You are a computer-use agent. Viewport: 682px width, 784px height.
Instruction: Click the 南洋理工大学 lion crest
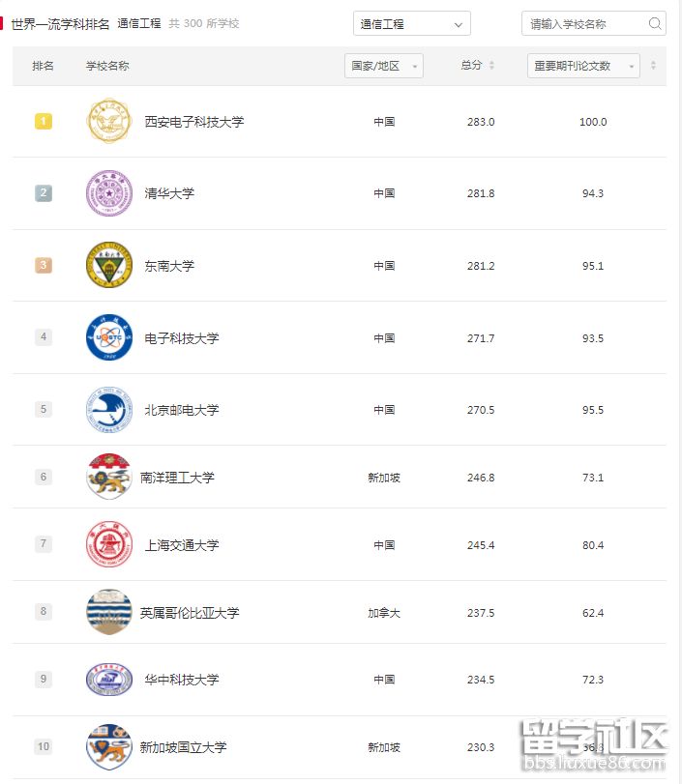[x=108, y=477]
